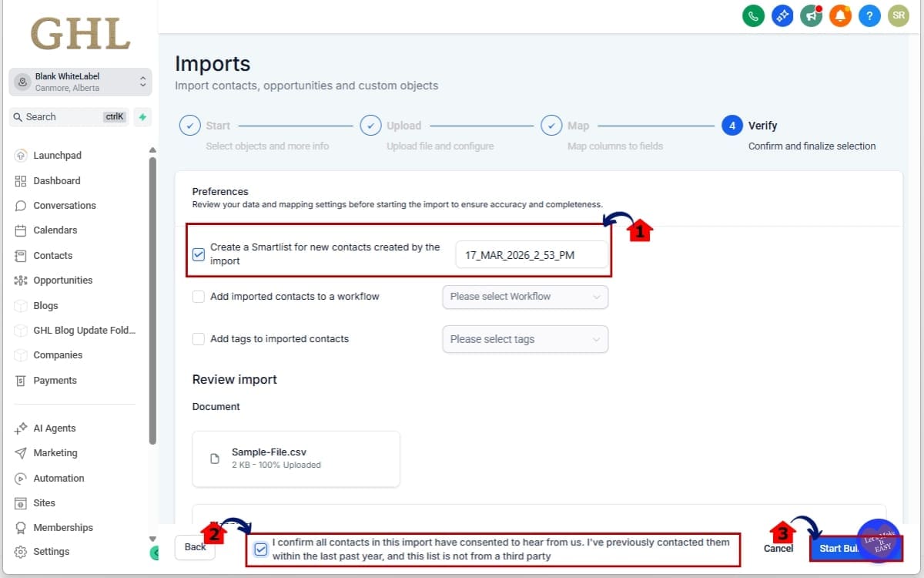Click the Sample-File.csv document icon
Viewport: 924px width, 578px height.
coord(216,459)
